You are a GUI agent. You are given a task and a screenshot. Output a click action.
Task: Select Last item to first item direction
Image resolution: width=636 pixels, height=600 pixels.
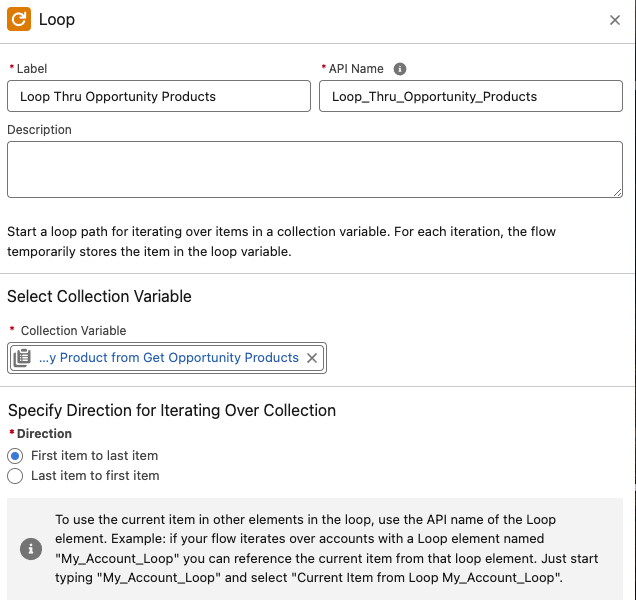pos(15,476)
